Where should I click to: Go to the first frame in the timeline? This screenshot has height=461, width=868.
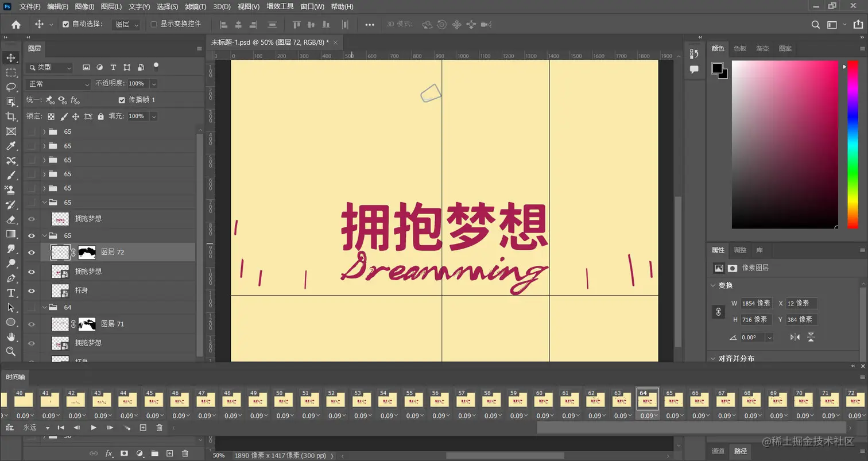(61, 428)
